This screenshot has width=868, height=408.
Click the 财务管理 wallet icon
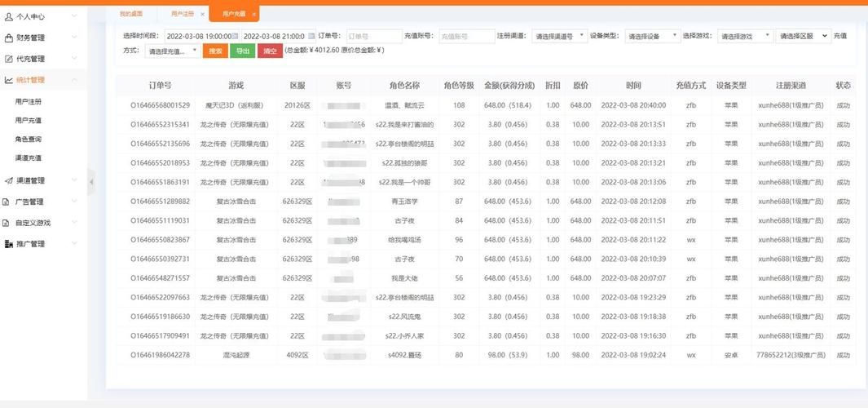(x=9, y=38)
